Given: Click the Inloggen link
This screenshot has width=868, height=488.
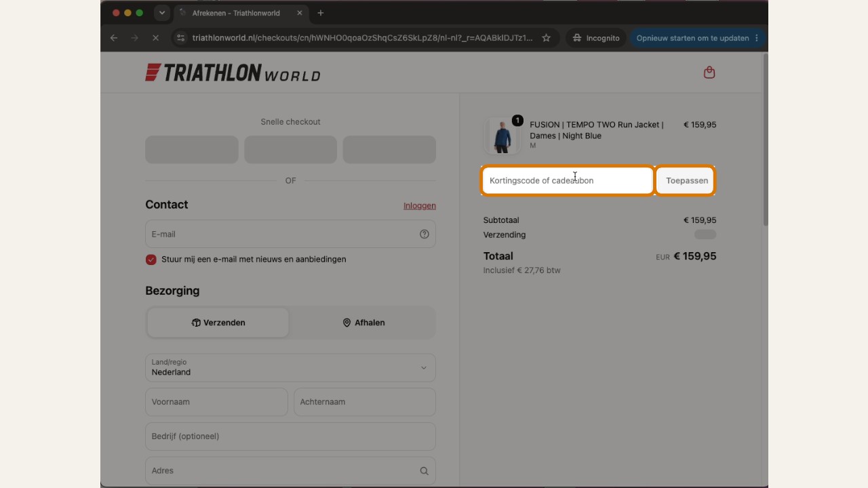Looking at the screenshot, I should coord(420,205).
